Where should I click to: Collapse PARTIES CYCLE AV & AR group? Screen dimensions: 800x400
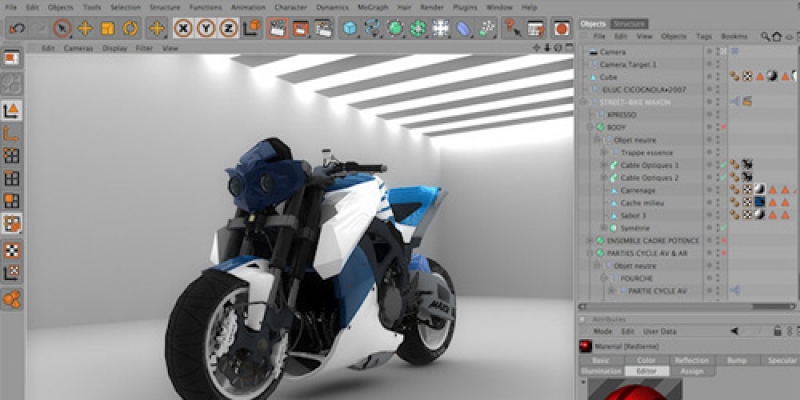point(591,253)
